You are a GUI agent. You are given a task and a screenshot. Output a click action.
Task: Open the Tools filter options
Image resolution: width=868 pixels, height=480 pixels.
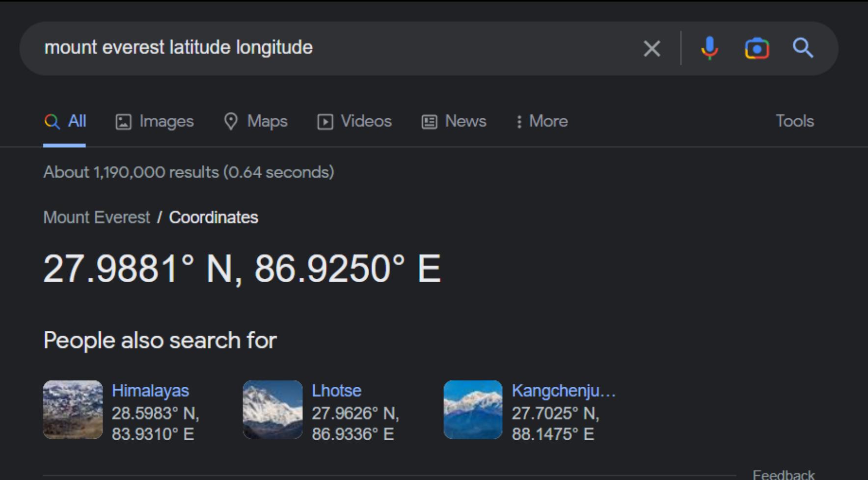[794, 121]
